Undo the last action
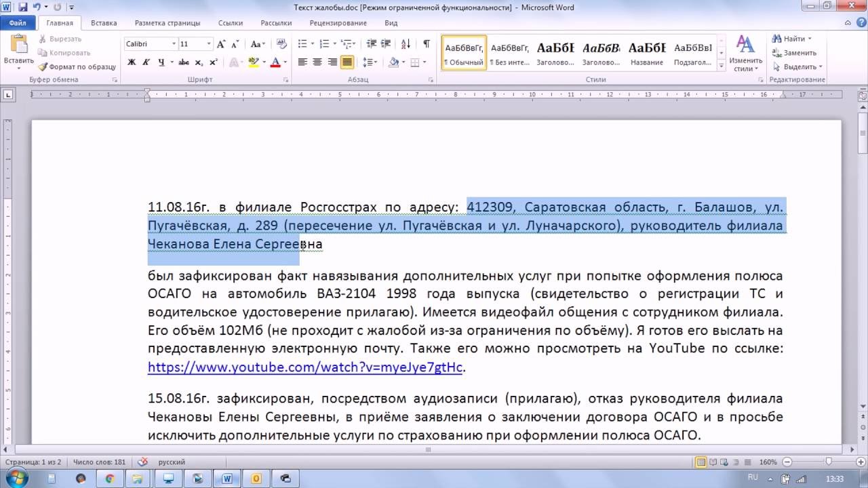868x488 pixels. coord(37,7)
